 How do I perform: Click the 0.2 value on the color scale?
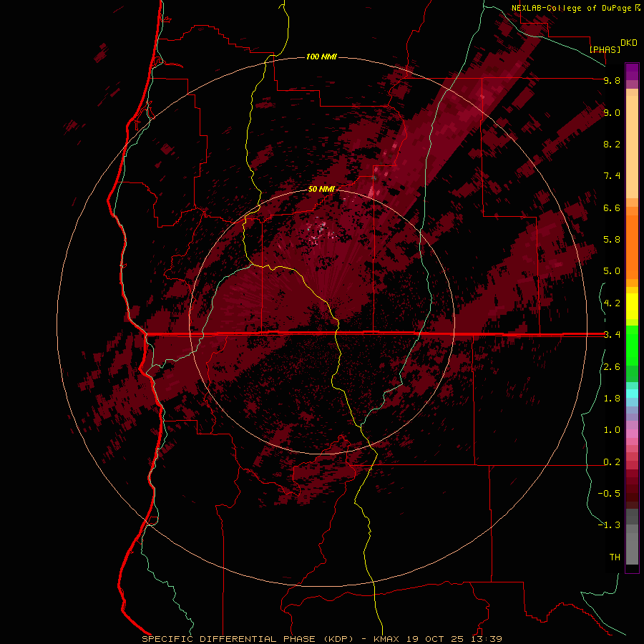click(612, 462)
